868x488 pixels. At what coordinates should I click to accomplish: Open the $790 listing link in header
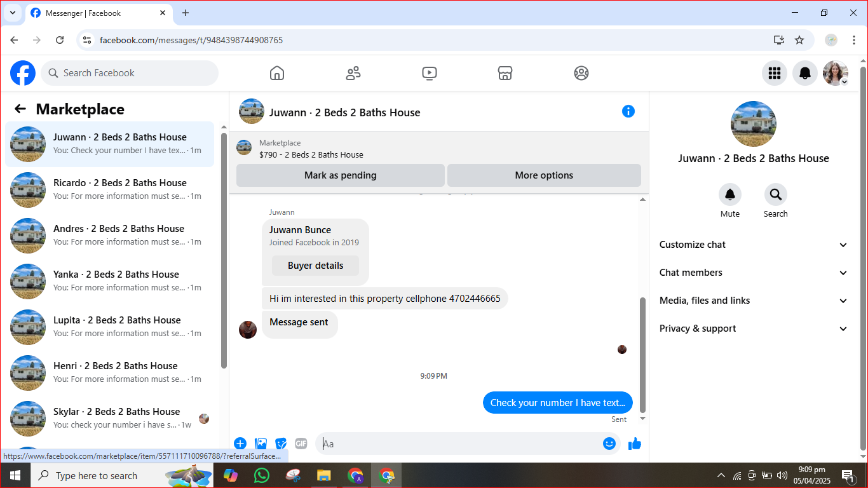(311, 154)
